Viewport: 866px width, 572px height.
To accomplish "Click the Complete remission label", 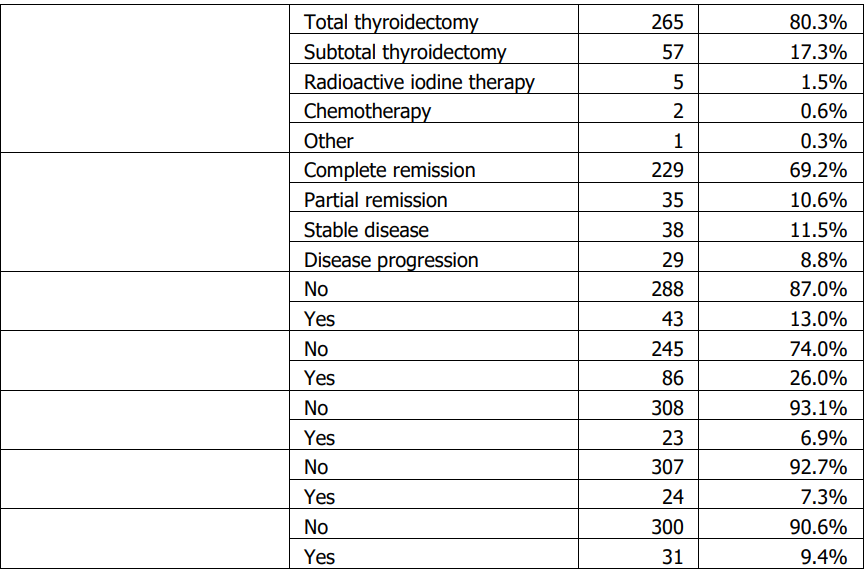I will click(x=389, y=171).
